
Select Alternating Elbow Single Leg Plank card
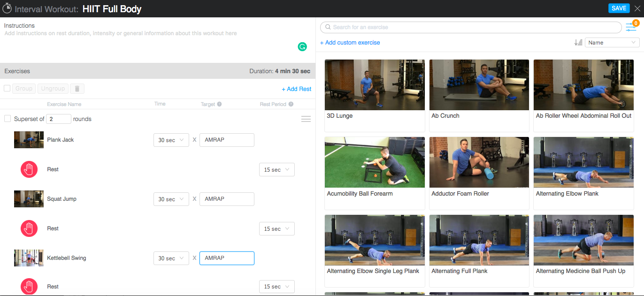[x=375, y=251]
